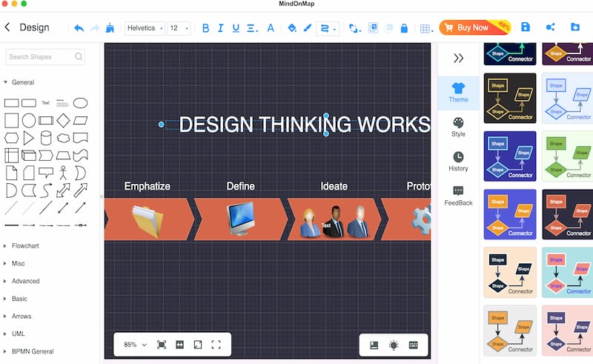Toggle the lock icon in toolbar
593x364 pixels.
pyautogui.click(x=404, y=28)
